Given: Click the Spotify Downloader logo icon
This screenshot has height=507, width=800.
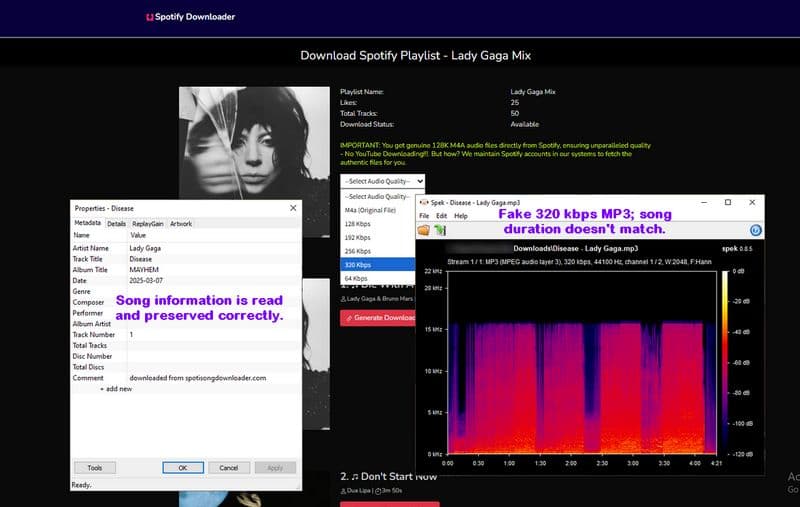Looking at the screenshot, I should [149, 17].
